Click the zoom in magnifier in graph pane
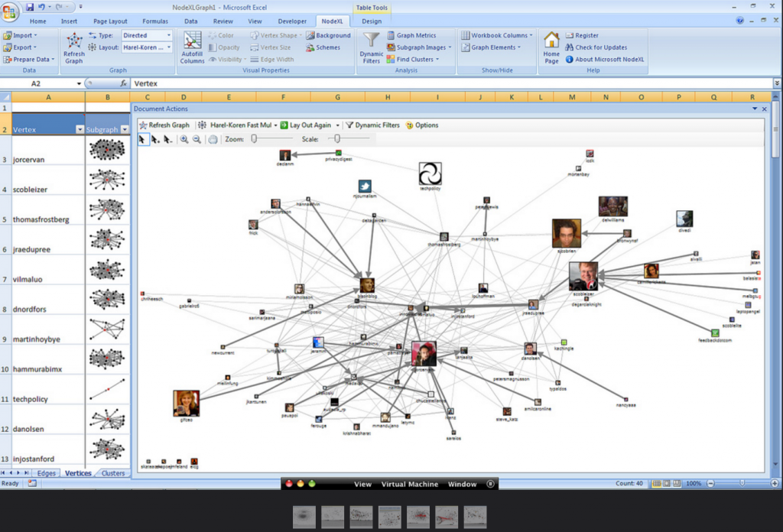Screen dimensions: 783x532 pos(184,139)
